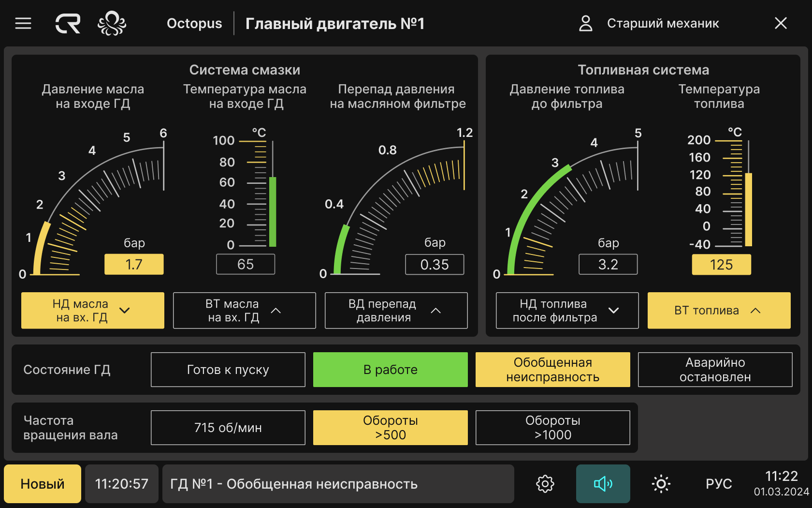Screen dimensions: 812x508
Task: Click the Система смазки heading
Action: 245,70
